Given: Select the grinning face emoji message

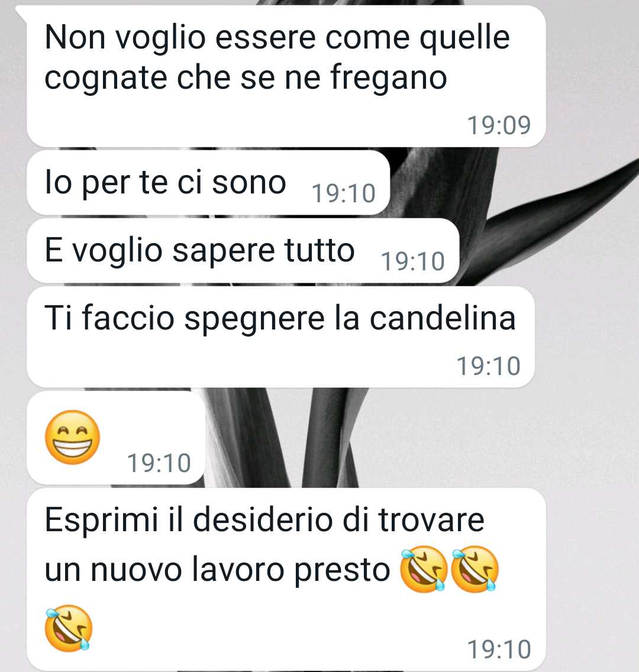Looking at the screenshot, I should pos(116,438).
